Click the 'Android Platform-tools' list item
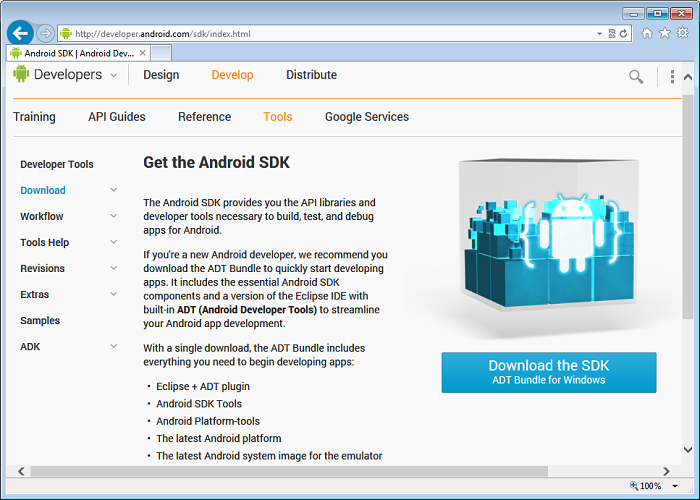 coord(208,421)
